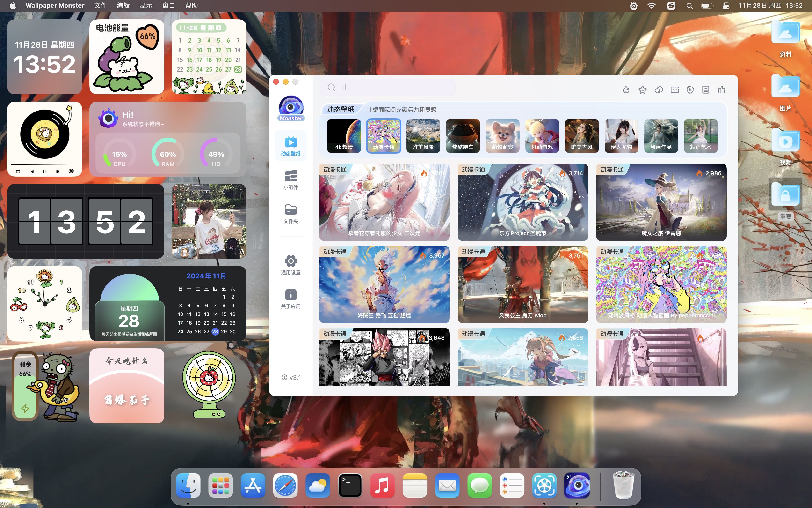This screenshot has height=508, width=812.
Task: Pause playback in the music widget
Action: click(45, 171)
